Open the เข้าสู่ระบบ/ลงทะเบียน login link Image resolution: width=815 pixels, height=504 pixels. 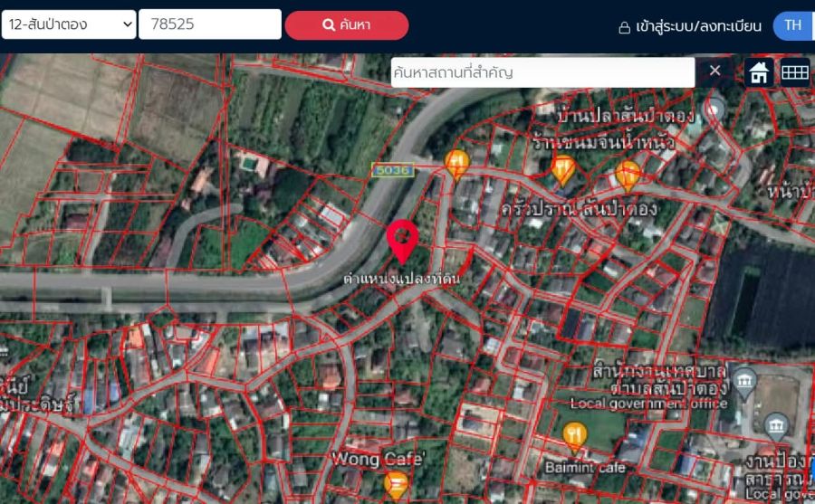pyautogui.click(x=698, y=26)
